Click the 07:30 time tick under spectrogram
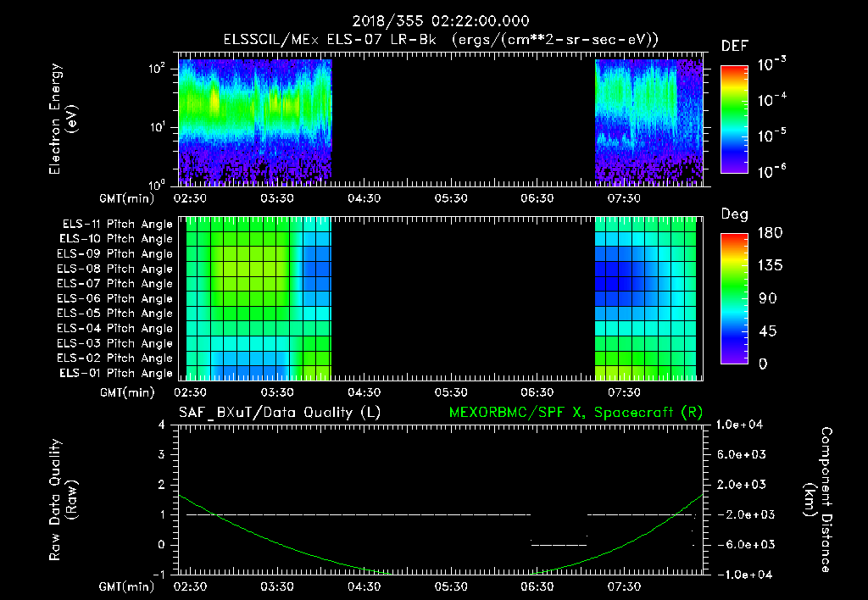This screenshot has height=600, width=868. (x=624, y=198)
